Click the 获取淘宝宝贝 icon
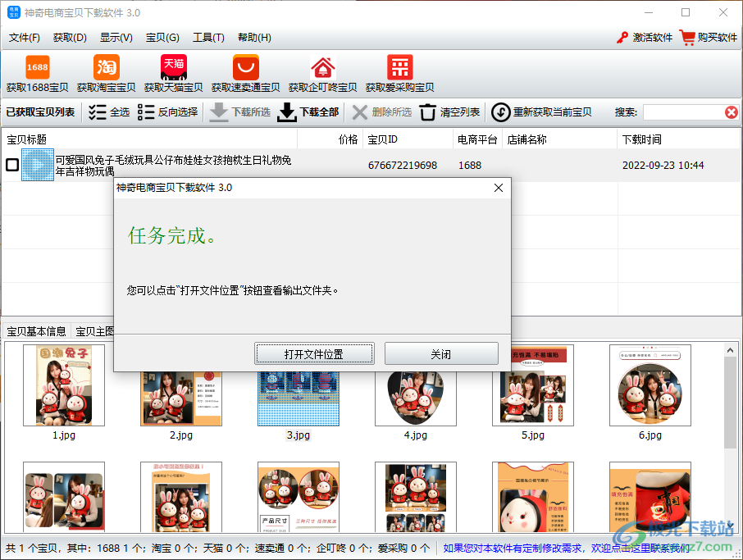This screenshot has width=743, height=560. click(106, 67)
